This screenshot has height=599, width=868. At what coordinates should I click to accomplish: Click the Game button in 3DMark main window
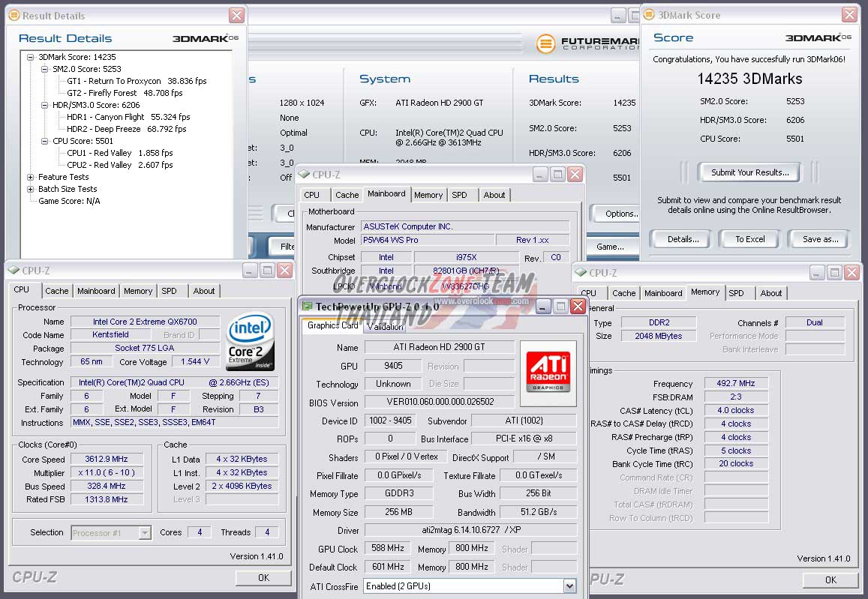click(612, 247)
